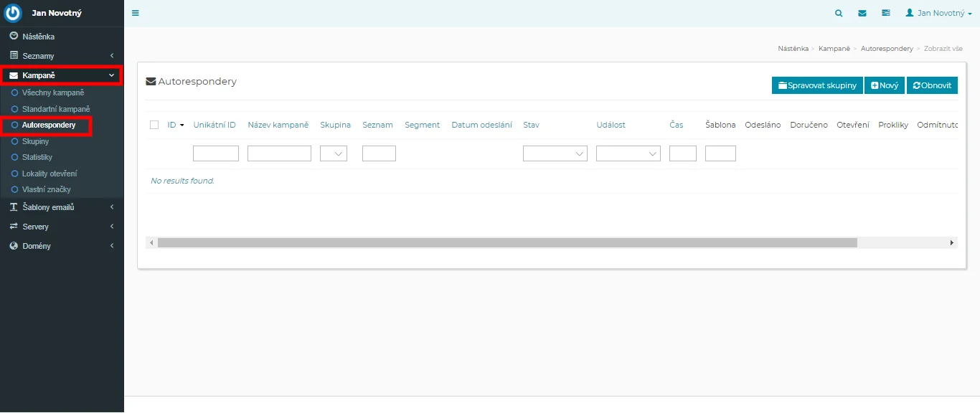The image size is (980, 413).
Task: Open the Událost filter dropdown
Action: pyautogui.click(x=628, y=153)
